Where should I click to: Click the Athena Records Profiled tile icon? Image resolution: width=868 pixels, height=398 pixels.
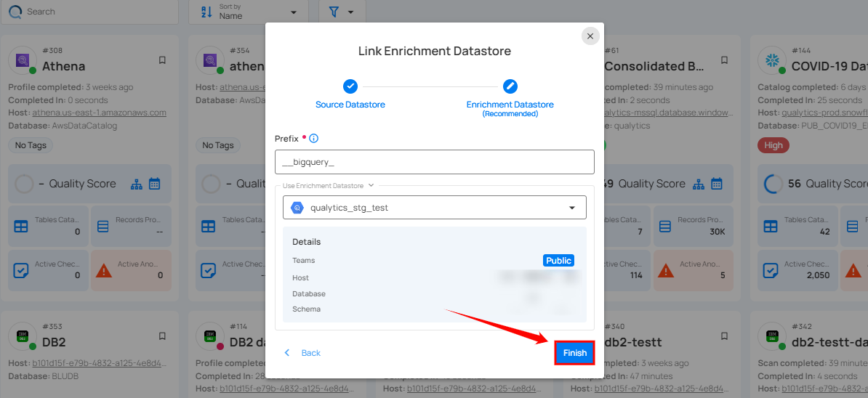[x=103, y=227]
